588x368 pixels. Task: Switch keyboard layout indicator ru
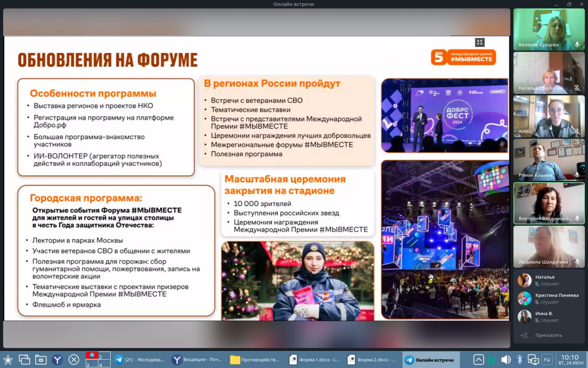[547, 359]
